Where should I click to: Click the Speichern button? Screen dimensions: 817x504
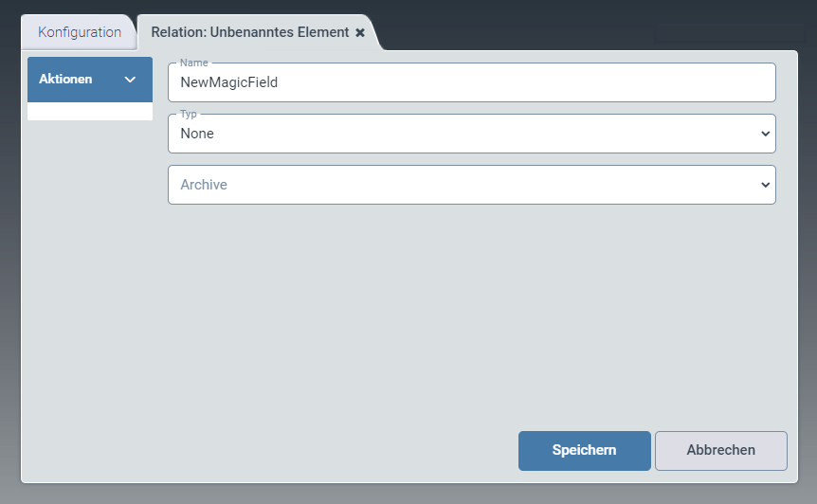tap(584, 450)
